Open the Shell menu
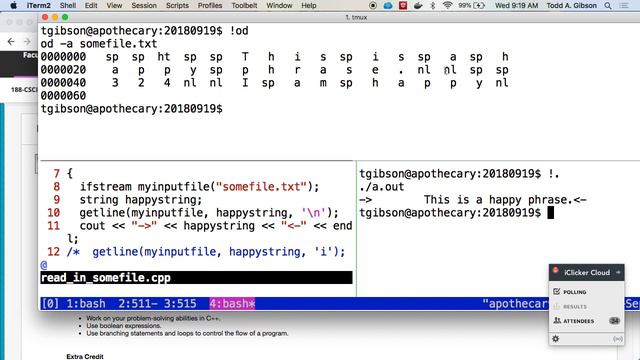The image size is (640, 360). coord(68,6)
